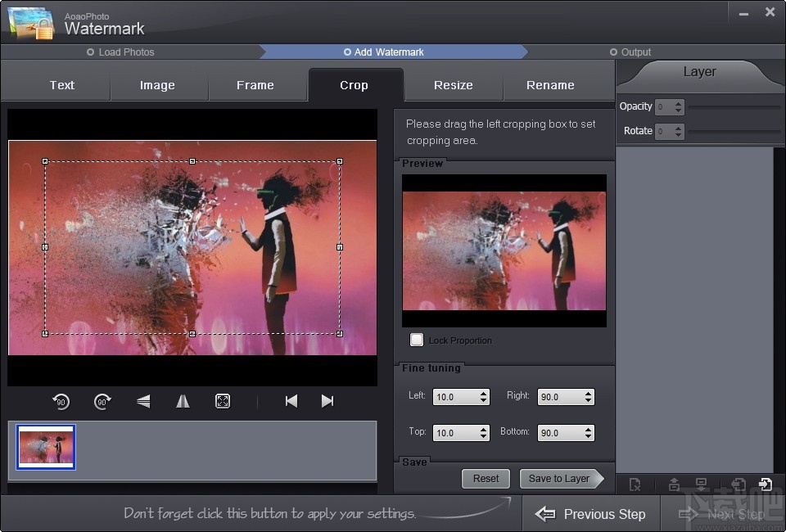Image resolution: width=786 pixels, height=532 pixels.
Task: Click the Opacity slider track
Action: [733, 107]
